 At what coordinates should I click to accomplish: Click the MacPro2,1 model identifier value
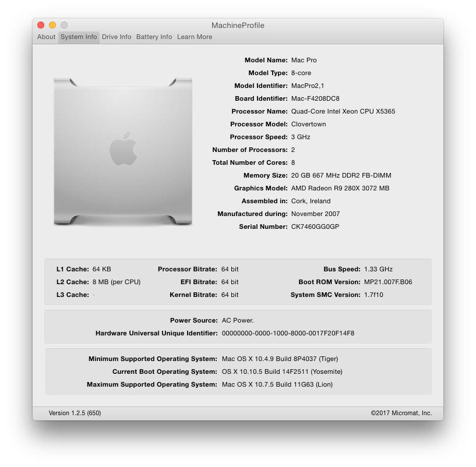[308, 86]
